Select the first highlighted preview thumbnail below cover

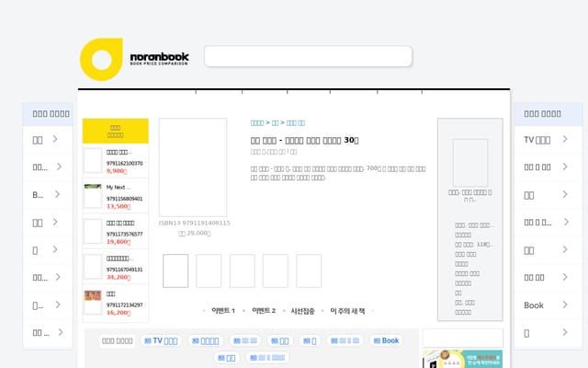point(175,270)
